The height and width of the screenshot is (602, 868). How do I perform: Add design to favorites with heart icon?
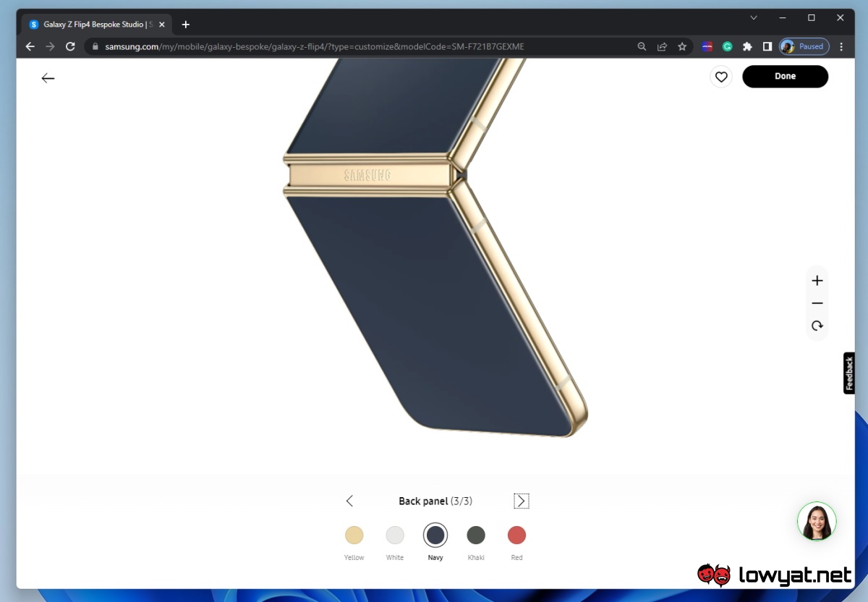(721, 77)
